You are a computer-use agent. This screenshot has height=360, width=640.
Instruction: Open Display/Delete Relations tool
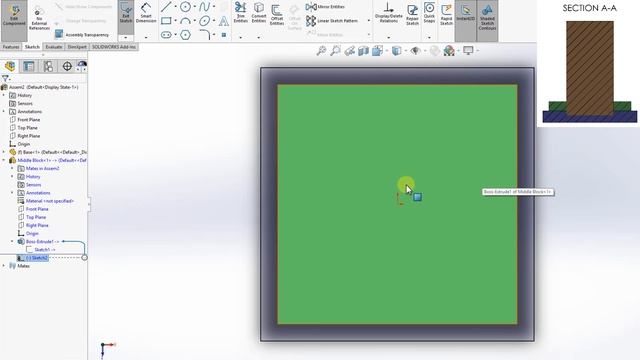tap(389, 13)
